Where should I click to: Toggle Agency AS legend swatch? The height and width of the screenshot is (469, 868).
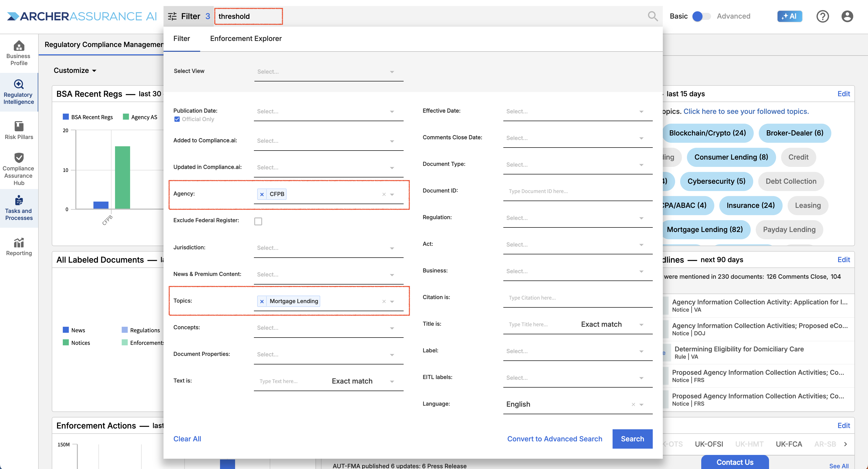126,117
